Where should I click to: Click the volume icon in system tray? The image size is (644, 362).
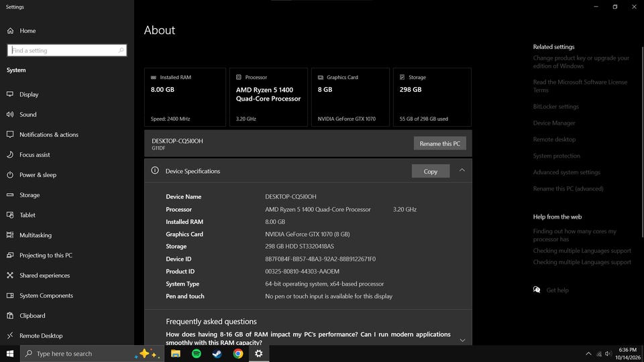pyautogui.click(x=608, y=354)
